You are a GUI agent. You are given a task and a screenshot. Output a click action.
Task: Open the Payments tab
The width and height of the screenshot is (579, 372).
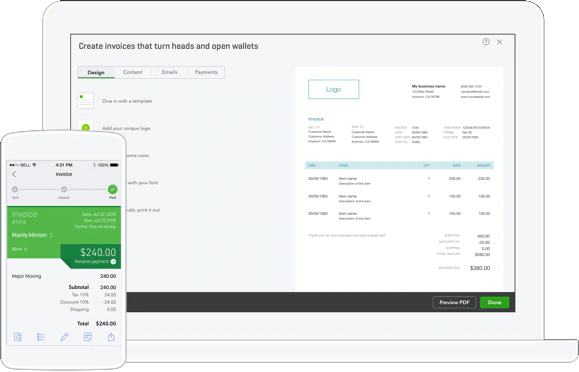[206, 72]
